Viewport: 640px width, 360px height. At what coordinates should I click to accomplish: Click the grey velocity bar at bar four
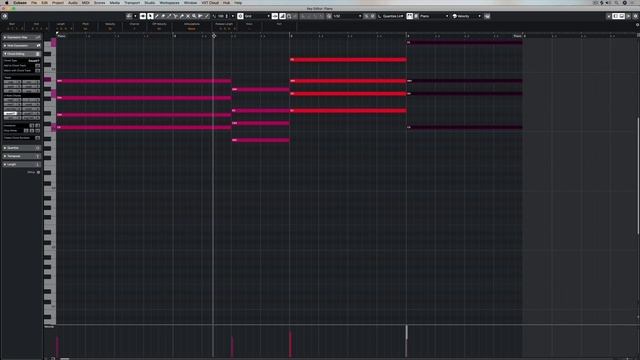pos(406,341)
